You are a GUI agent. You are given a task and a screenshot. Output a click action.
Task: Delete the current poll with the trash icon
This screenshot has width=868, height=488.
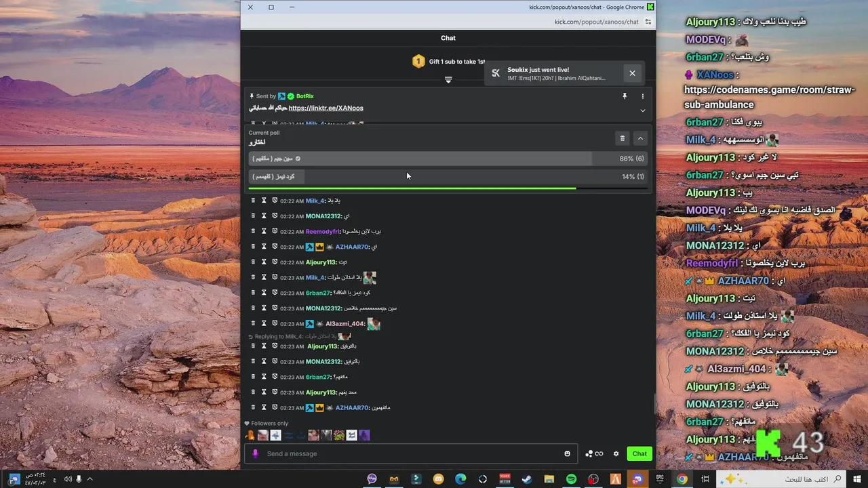[623, 138]
